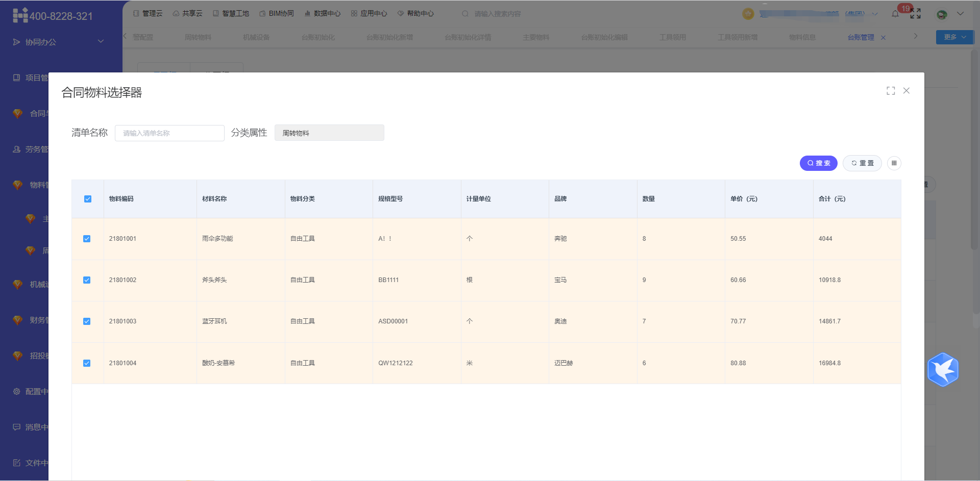The height and width of the screenshot is (481, 980).
Task: Open the BIM协同 top menu
Action: pos(277,13)
